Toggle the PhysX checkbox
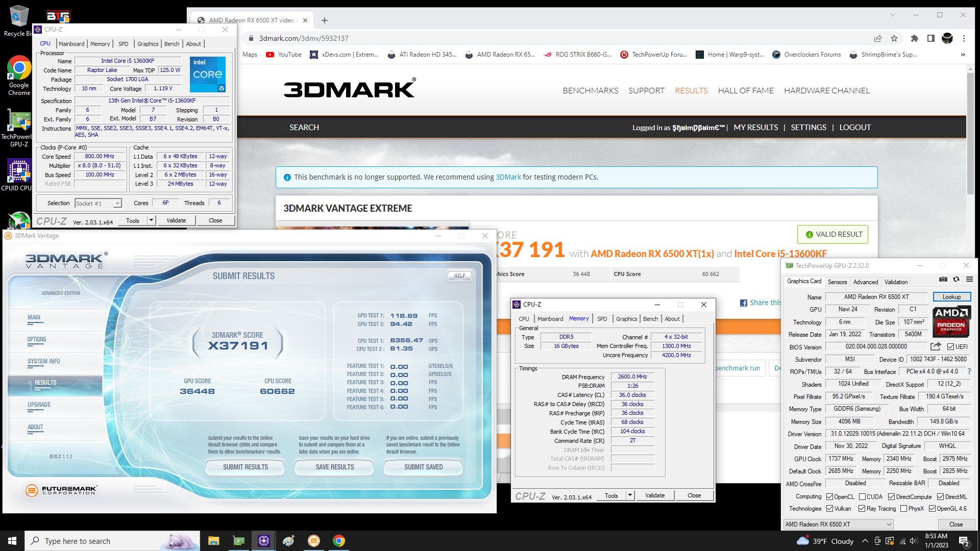 pyautogui.click(x=903, y=509)
